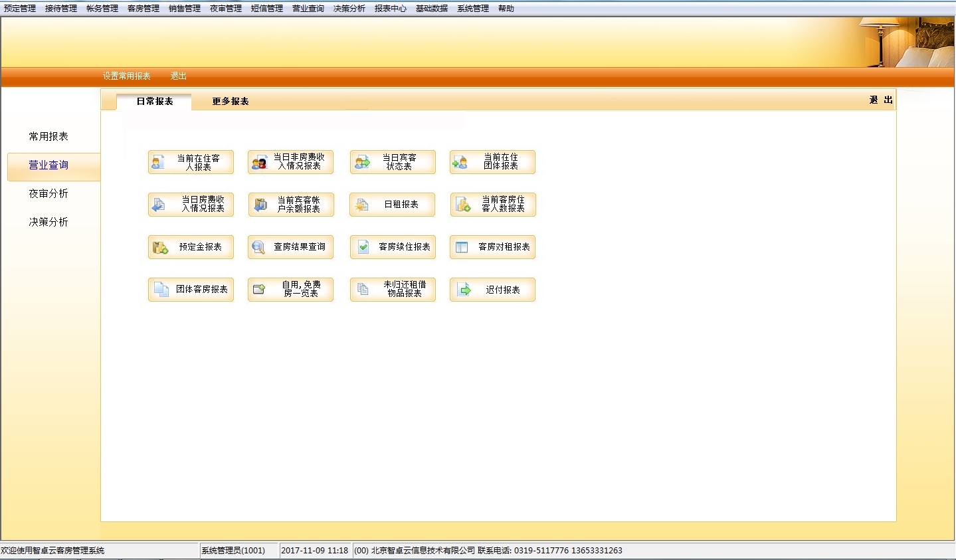The image size is (956, 560).
Task: Select the 日常报表 tab
Action: 155,102
